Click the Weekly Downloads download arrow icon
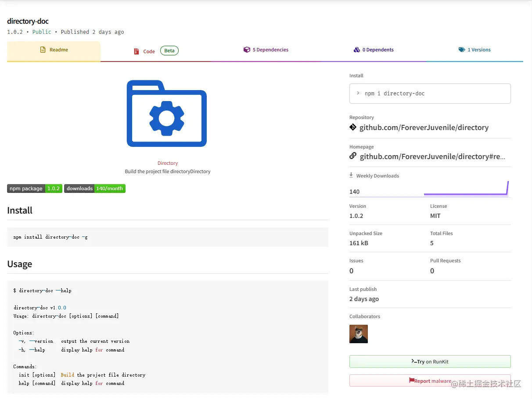The height and width of the screenshot is (399, 532). (x=351, y=175)
